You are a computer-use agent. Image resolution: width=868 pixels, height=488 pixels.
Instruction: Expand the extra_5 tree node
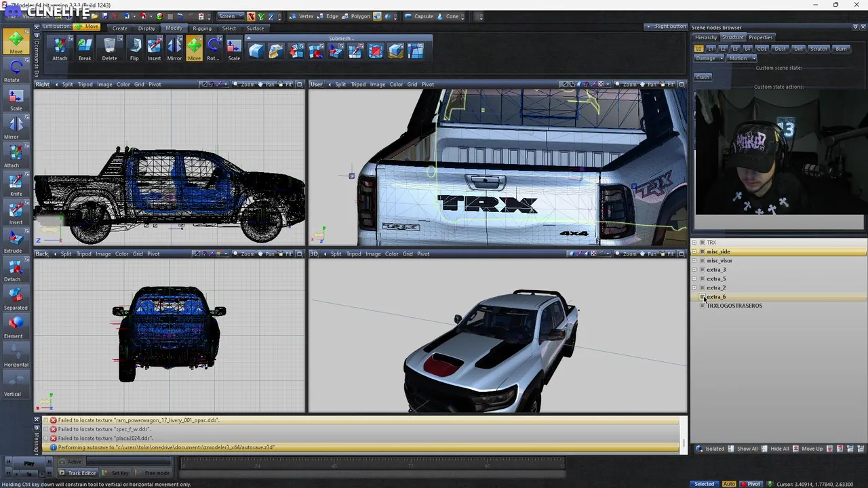pyautogui.click(x=694, y=279)
